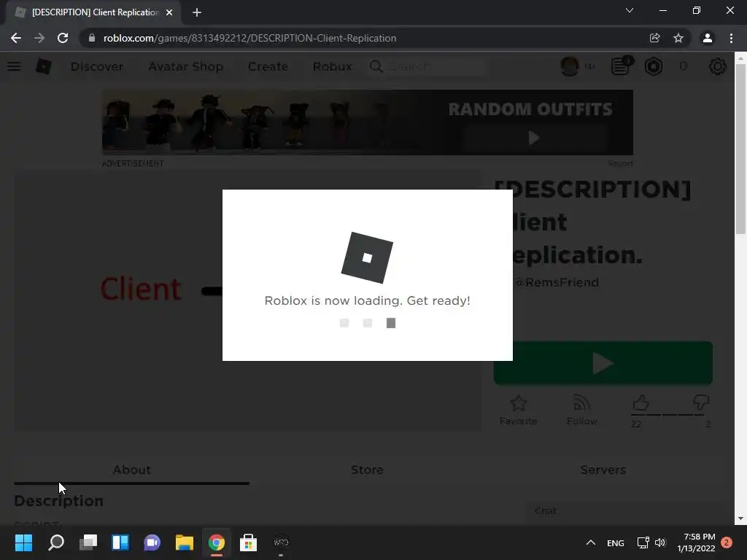Click into the Roblox search field
Image resolution: width=747 pixels, height=560 pixels.
point(427,66)
